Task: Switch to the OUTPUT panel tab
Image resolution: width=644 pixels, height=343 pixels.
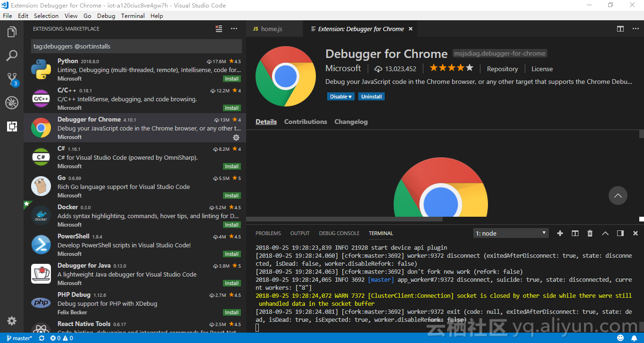Action: pyautogui.click(x=300, y=233)
